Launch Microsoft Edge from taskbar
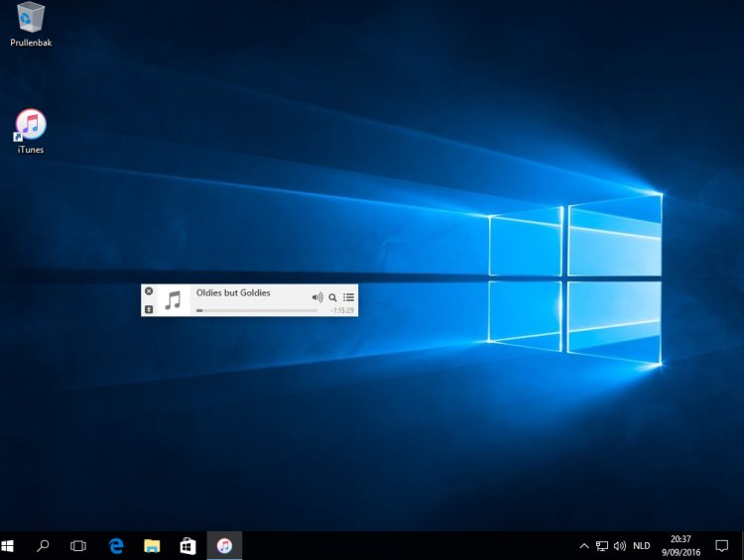744x560 pixels. tap(116, 546)
